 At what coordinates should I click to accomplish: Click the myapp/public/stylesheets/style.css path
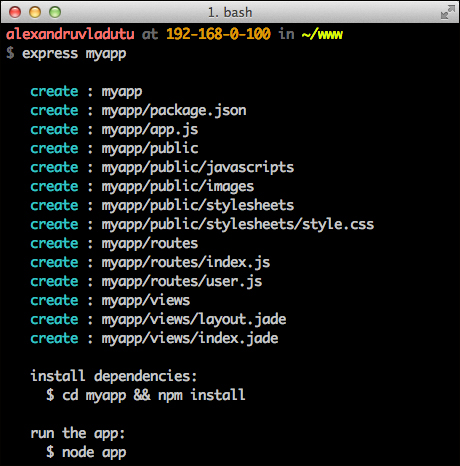238,225
